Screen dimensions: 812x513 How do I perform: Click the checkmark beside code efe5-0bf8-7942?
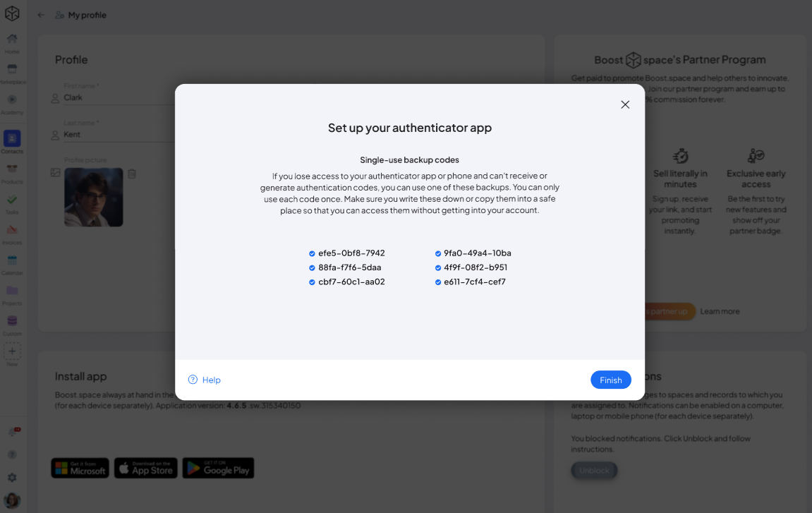tap(312, 254)
